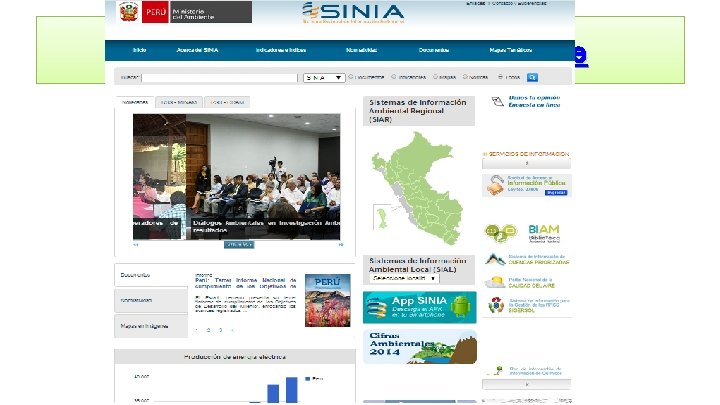Open the Cuencas Priorizadas link

(539, 259)
